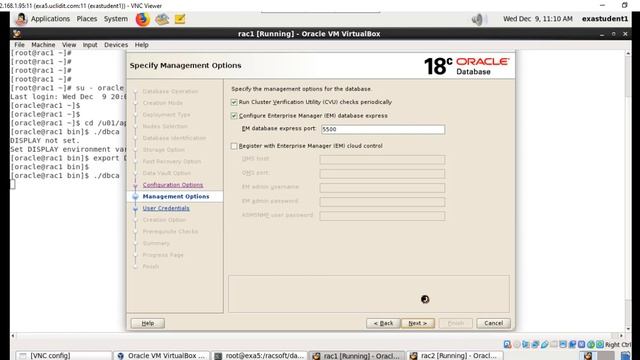Click the VM window horizontal scrollbar
Viewport: 640px width, 360px height.
pyautogui.click(x=317, y=336)
